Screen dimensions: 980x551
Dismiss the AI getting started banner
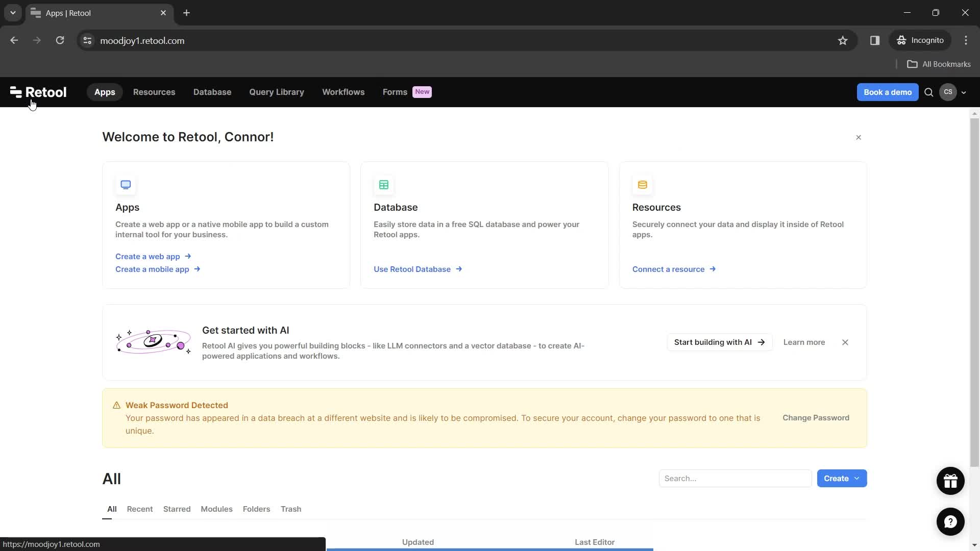(845, 342)
